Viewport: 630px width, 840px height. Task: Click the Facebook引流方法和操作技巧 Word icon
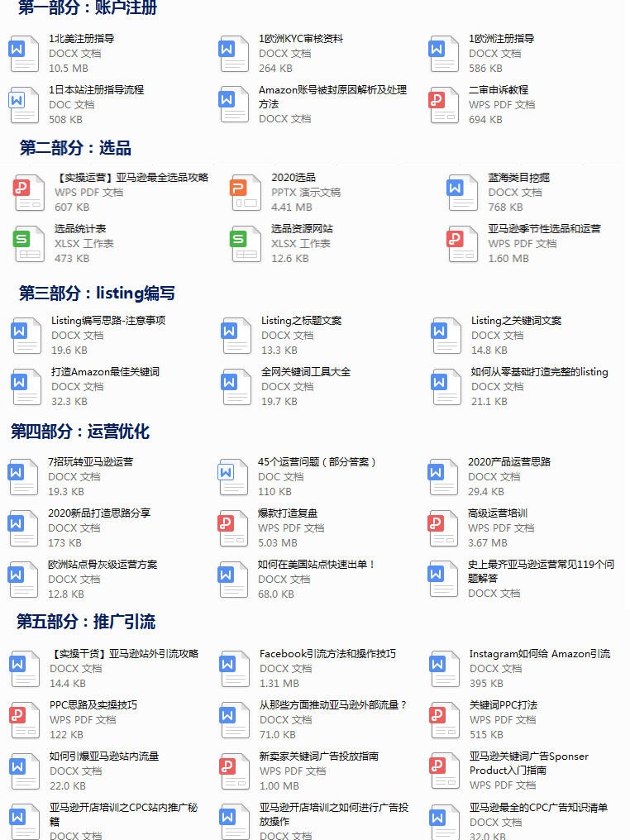tap(235, 669)
